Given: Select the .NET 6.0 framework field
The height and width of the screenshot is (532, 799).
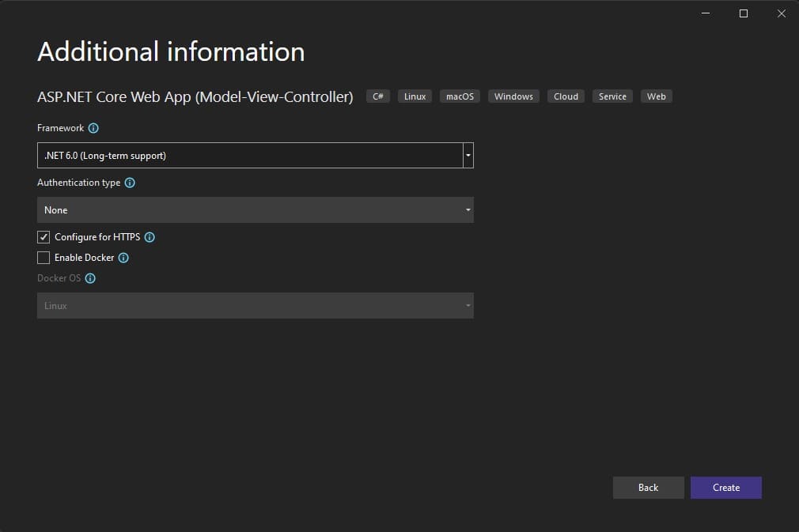Looking at the screenshot, I should 237,155.
